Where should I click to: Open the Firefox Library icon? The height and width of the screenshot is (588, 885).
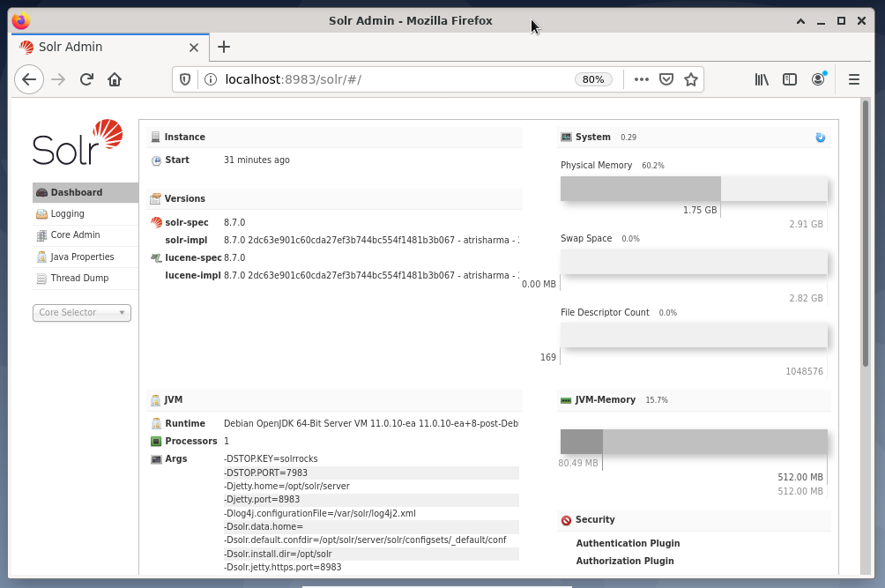click(x=762, y=79)
